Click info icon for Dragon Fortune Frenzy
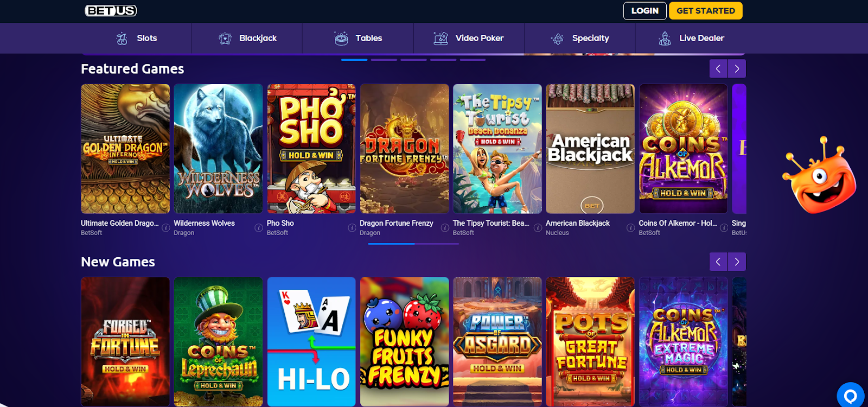The width and height of the screenshot is (868, 407). coord(445,228)
